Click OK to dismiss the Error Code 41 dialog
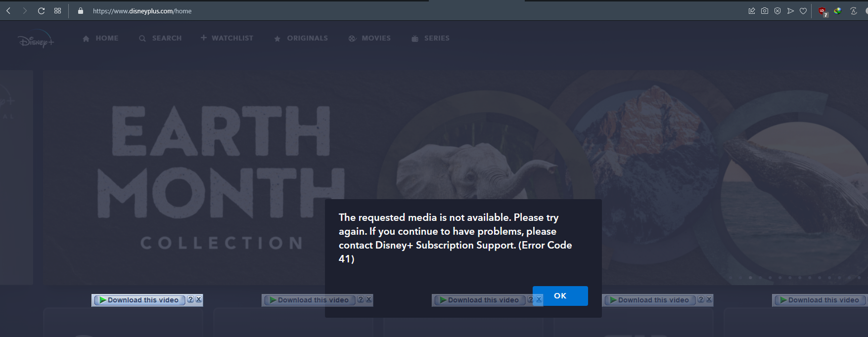The width and height of the screenshot is (868, 337). pyautogui.click(x=560, y=295)
